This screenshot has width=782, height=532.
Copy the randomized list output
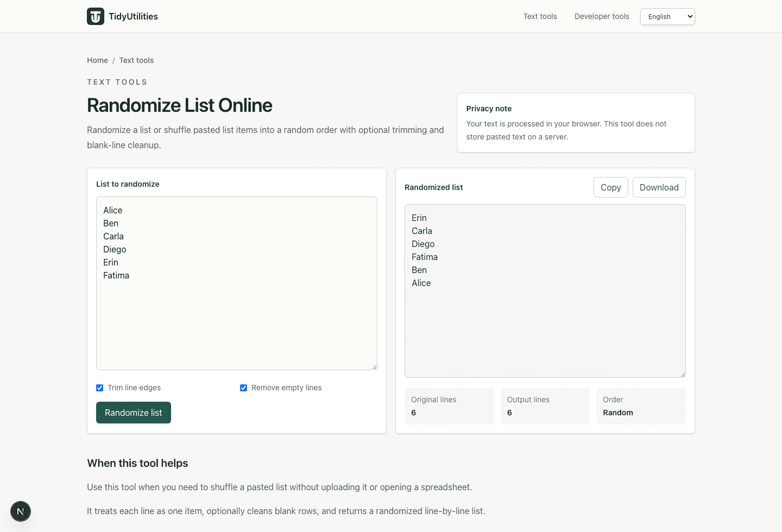coord(611,187)
